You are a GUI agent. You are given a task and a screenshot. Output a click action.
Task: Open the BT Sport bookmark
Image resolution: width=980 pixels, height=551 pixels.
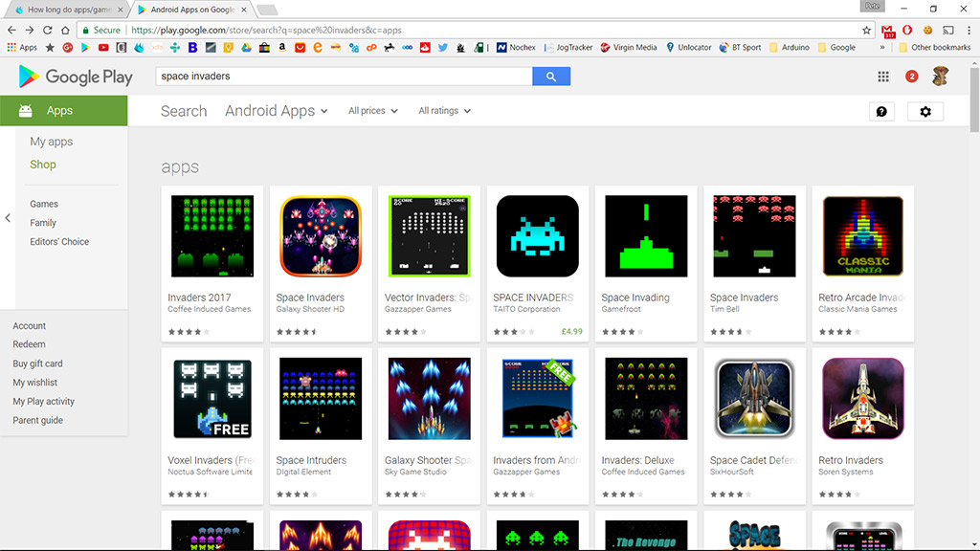pyautogui.click(x=741, y=48)
